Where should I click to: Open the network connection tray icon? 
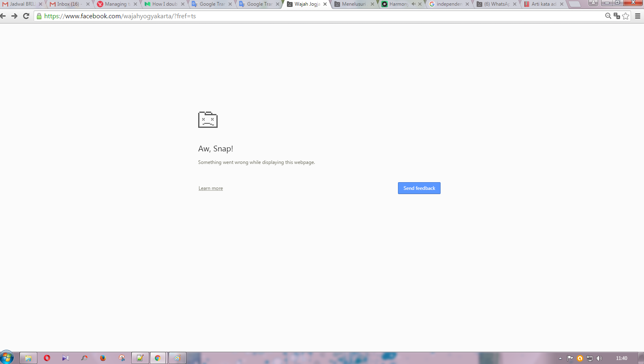pos(590,358)
